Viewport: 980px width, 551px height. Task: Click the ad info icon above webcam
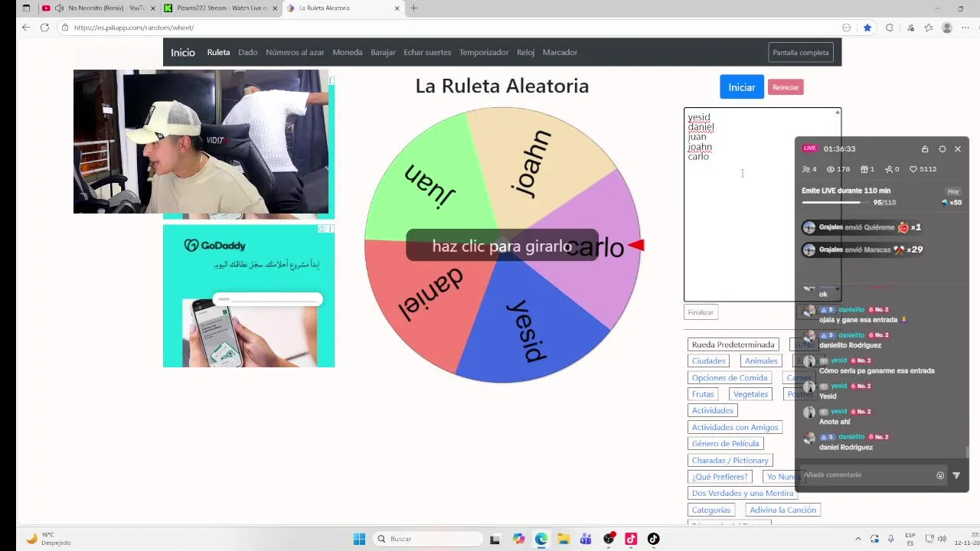[x=331, y=80]
